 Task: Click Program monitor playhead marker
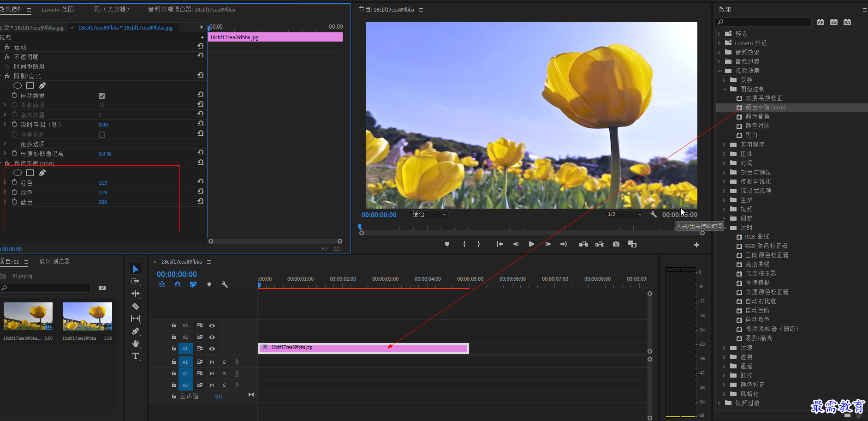click(360, 227)
